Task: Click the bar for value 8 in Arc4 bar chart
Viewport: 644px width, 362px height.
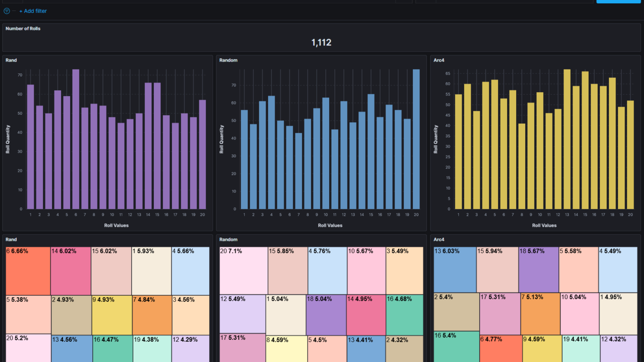Action: coord(522,166)
